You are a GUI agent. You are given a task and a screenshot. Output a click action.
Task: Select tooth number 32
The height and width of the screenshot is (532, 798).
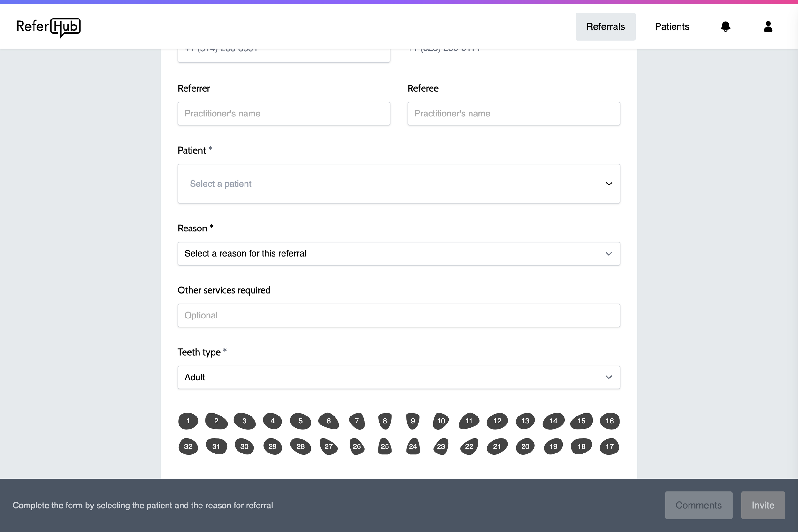[x=188, y=446]
